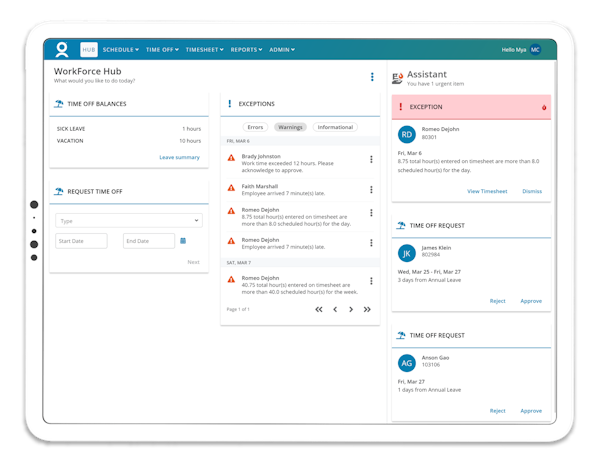The height and width of the screenshot is (461, 600).
Task: Click the Sat, Mar 7 date header
Action: [300, 263]
